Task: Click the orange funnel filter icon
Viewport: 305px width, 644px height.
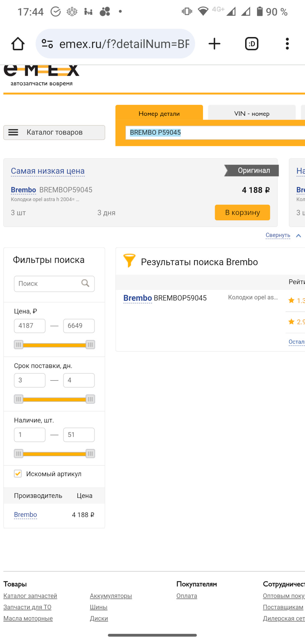Action: 129,261
